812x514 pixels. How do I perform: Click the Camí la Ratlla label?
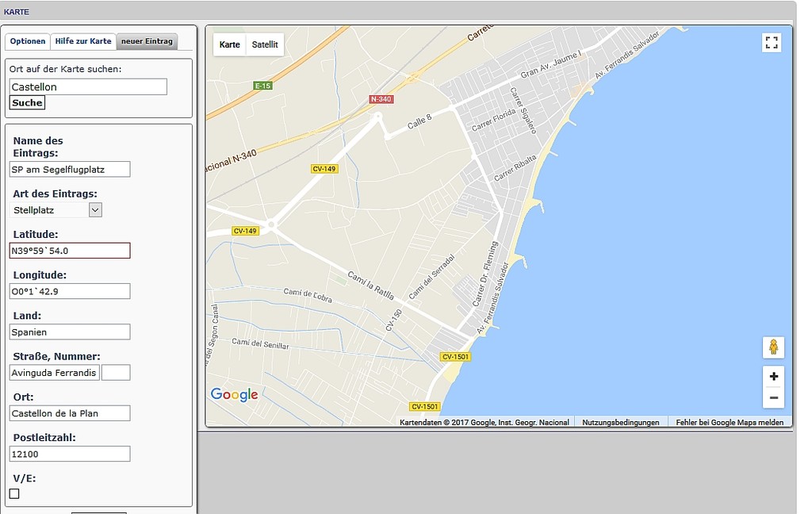pyautogui.click(x=371, y=286)
